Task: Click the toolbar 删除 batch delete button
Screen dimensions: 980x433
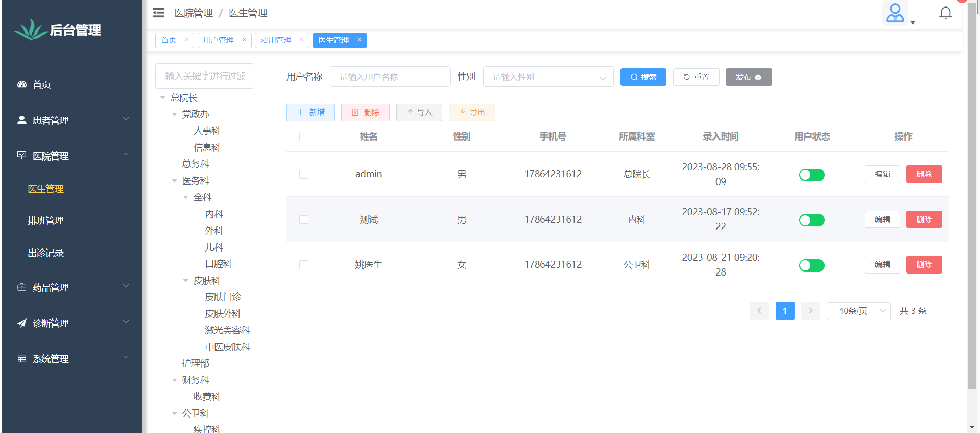Action: click(365, 112)
